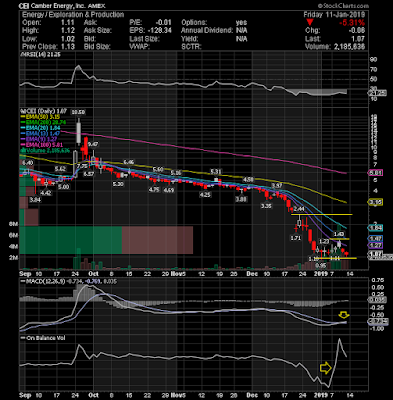Click the tall white 10.50 candlestick
393x400 pixels.
[79, 133]
